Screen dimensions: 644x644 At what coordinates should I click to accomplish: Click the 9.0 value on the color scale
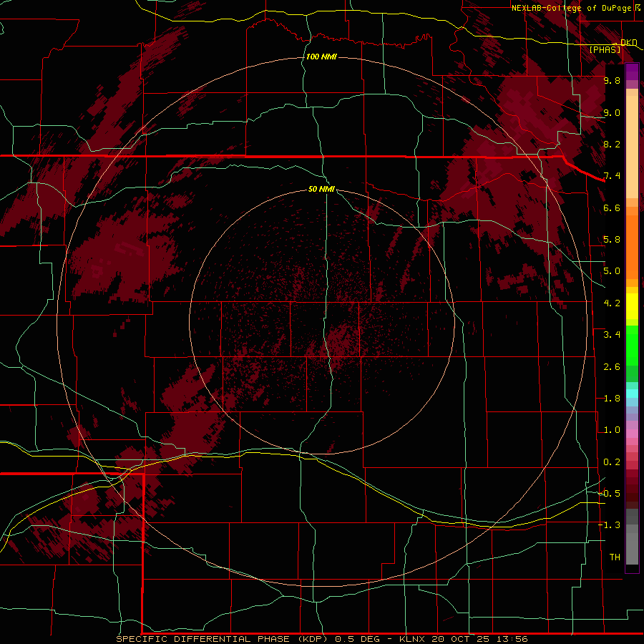coord(612,112)
